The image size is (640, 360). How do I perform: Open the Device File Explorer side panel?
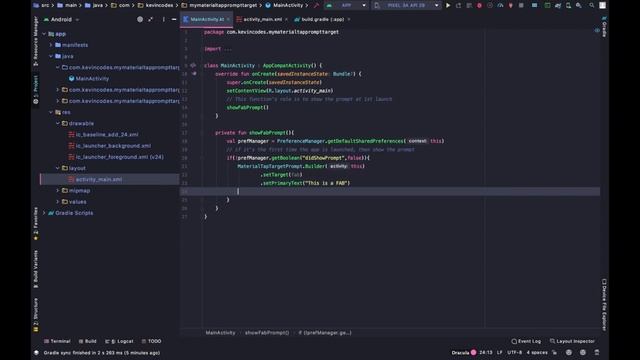604,304
